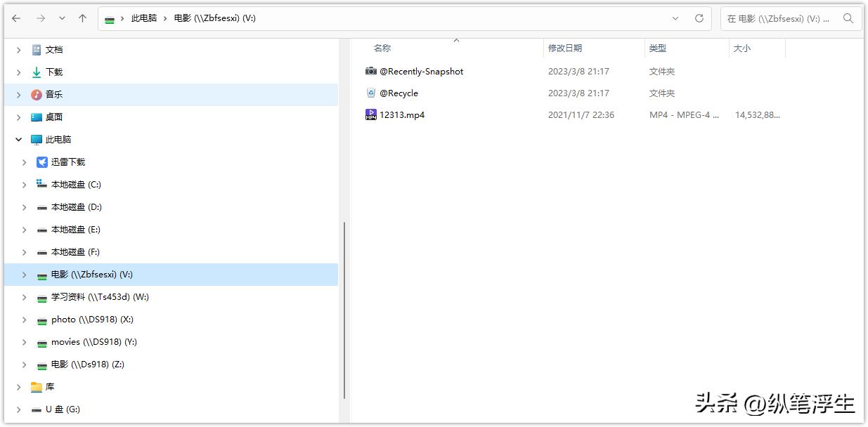The height and width of the screenshot is (427, 868).
Task: Open 桌面 desktop icon in sidebar
Action: (x=37, y=117)
